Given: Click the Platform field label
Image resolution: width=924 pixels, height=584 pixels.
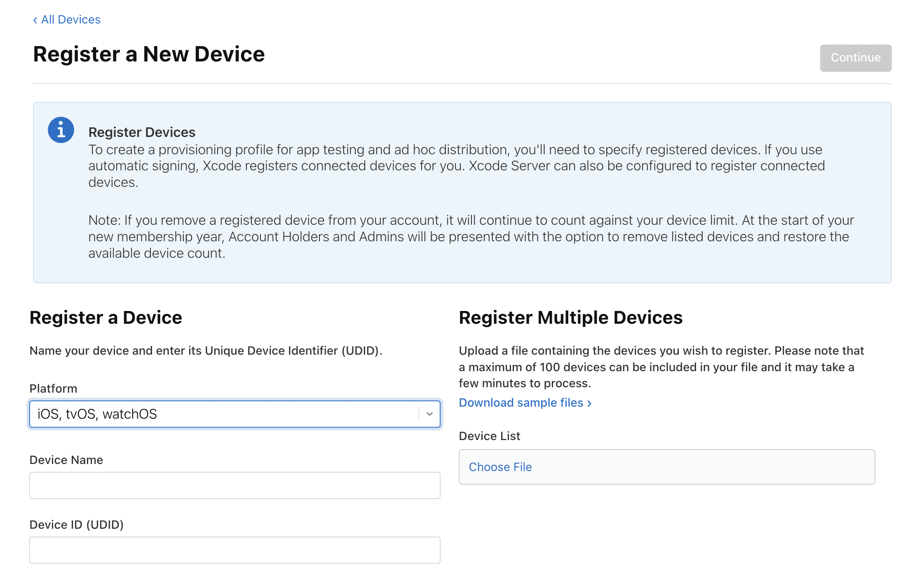Looking at the screenshot, I should click(x=53, y=389).
